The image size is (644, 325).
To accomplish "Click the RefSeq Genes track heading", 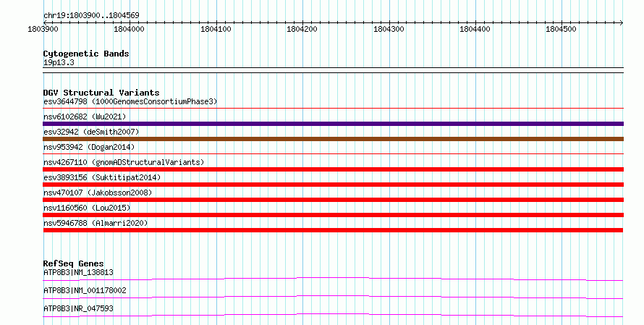I will point(73,263).
